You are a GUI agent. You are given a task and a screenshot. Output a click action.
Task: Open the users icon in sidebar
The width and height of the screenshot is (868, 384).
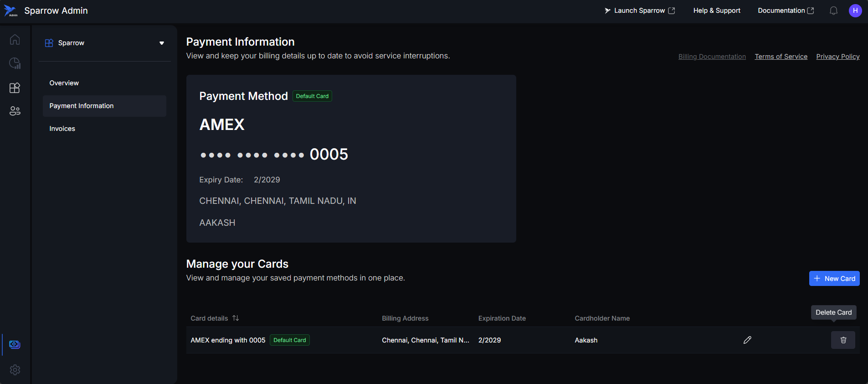(x=15, y=111)
